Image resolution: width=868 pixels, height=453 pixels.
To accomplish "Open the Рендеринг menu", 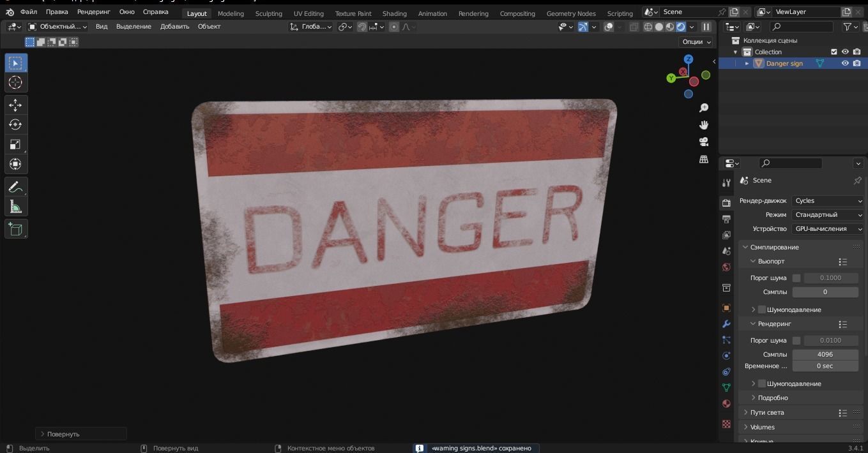I will coord(93,11).
